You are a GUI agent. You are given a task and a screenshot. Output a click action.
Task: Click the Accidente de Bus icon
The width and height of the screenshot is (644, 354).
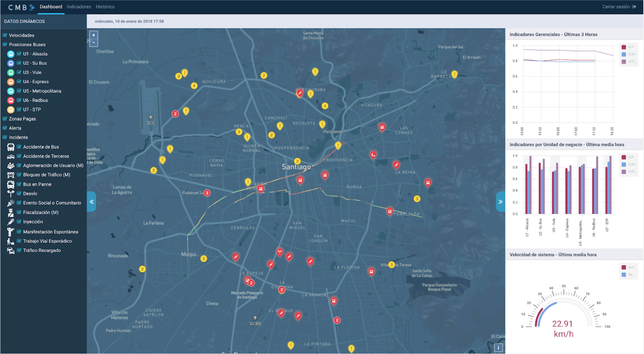coord(11,147)
